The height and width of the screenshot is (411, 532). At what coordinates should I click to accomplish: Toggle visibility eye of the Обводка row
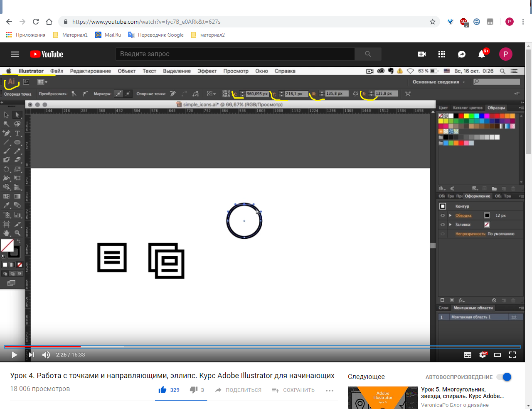[x=443, y=215]
